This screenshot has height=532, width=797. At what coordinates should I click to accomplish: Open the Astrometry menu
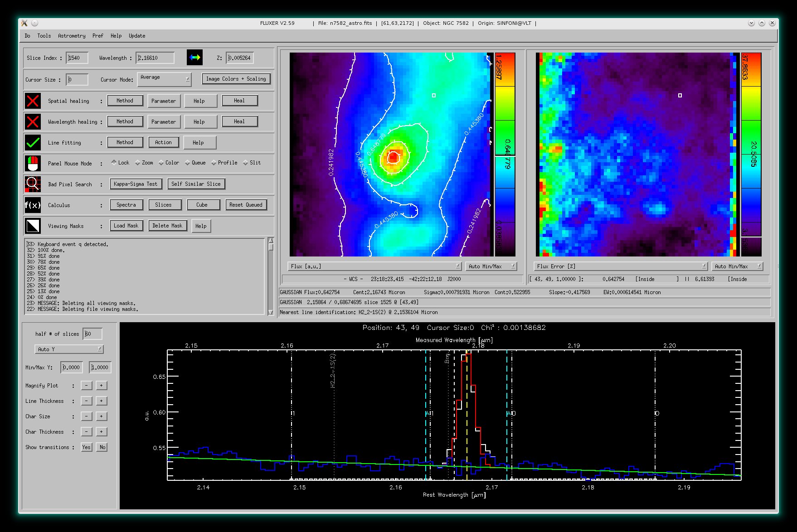coord(72,36)
